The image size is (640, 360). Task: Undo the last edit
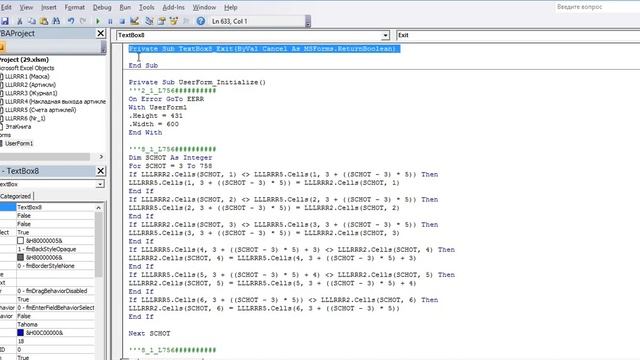coord(71,21)
